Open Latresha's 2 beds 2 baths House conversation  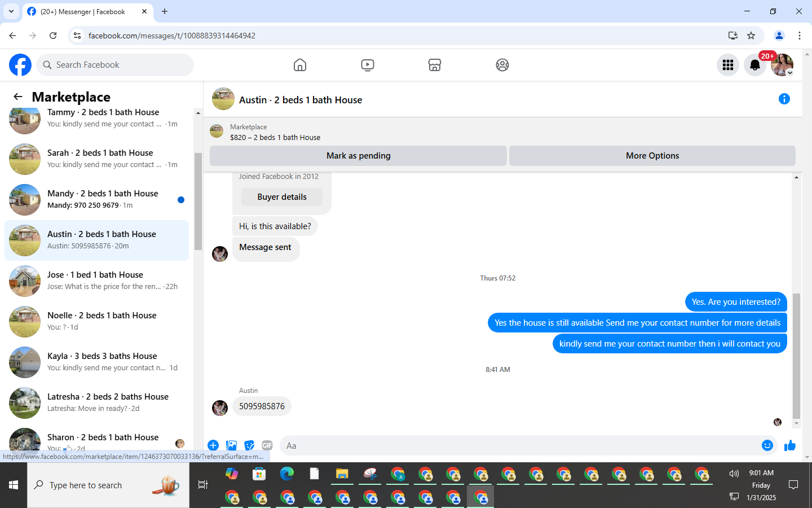tap(97, 403)
